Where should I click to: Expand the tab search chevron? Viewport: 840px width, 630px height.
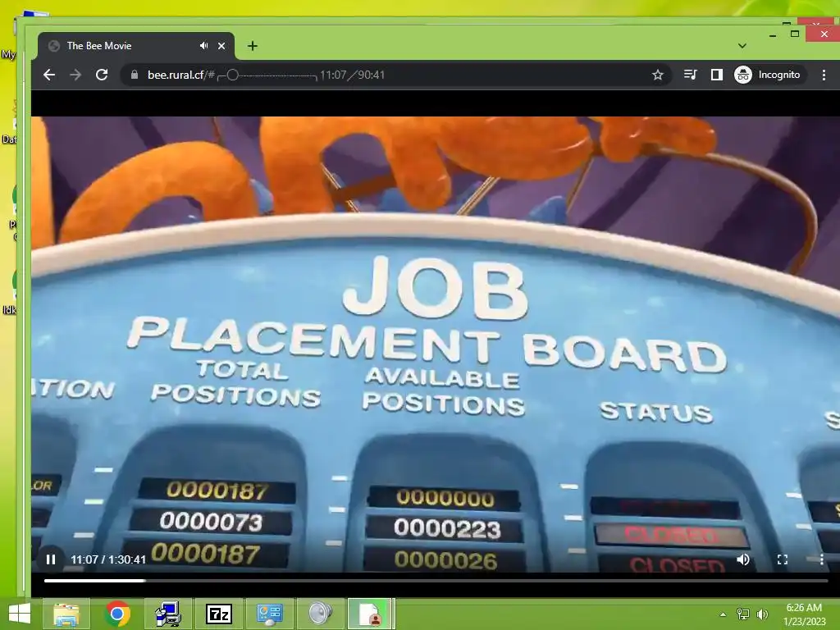click(x=742, y=46)
